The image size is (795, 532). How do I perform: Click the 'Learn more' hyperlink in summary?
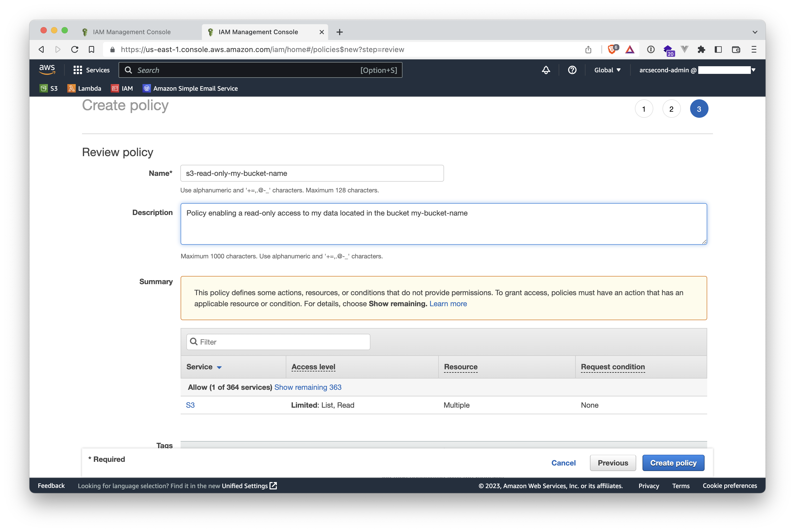(448, 303)
